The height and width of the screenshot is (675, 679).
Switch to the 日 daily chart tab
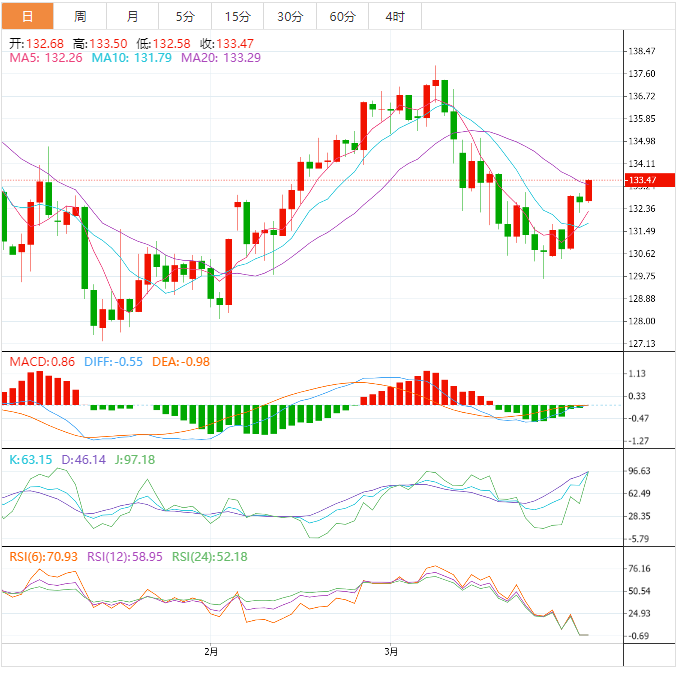[x=27, y=16]
